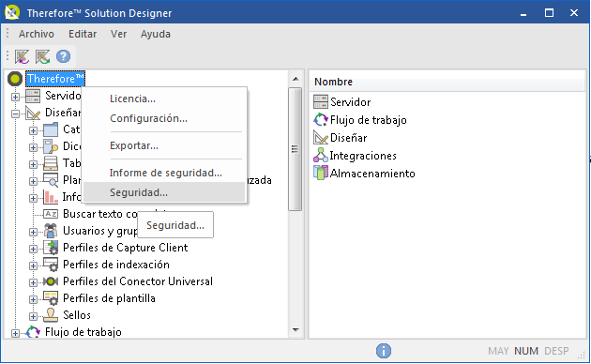Click the Perfiles de plantilla icon

pos(51,298)
